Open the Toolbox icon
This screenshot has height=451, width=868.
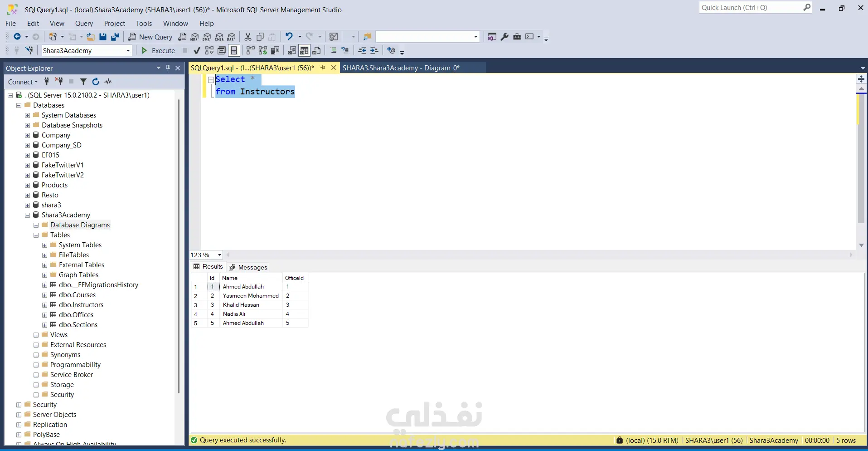[517, 37]
